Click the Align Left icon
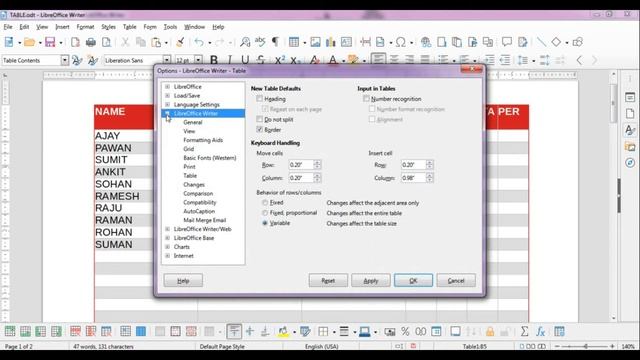Screen dimensions: 640x360 378,60
